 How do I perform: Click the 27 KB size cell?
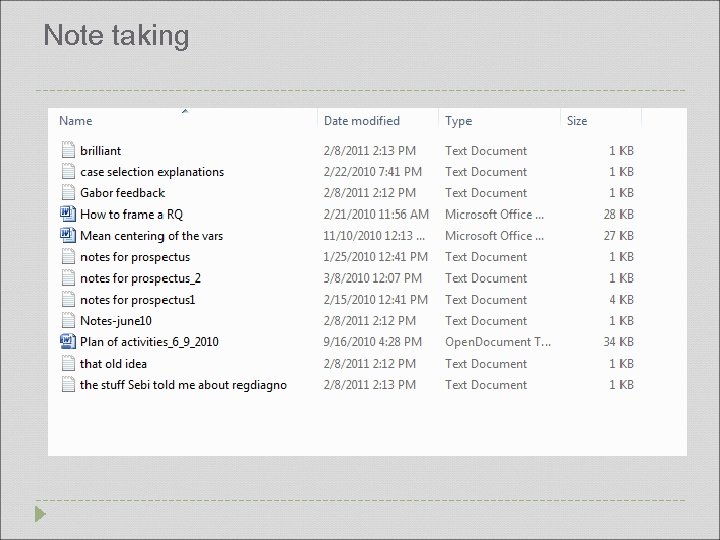point(619,236)
